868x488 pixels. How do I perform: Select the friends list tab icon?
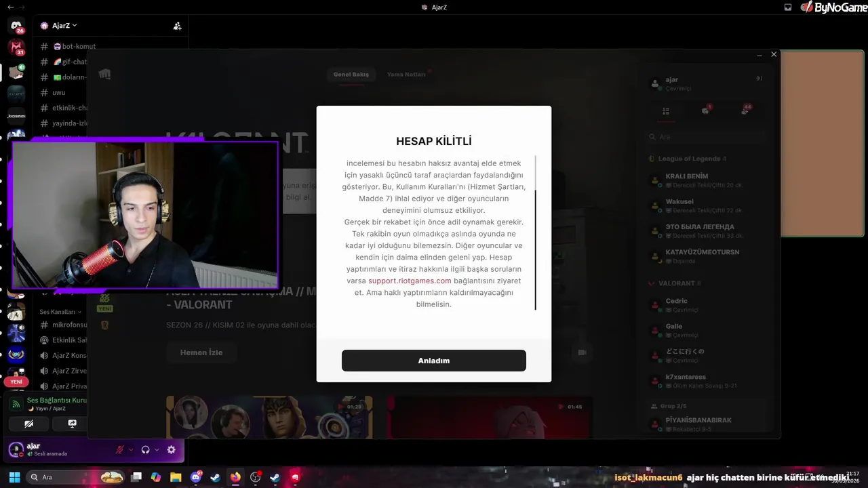pyautogui.click(x=666, y=111)
